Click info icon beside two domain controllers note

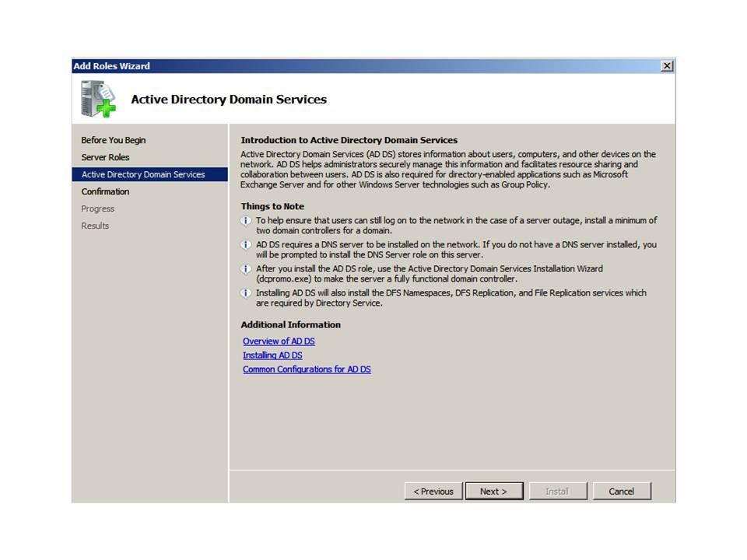(x=245, y=221)
